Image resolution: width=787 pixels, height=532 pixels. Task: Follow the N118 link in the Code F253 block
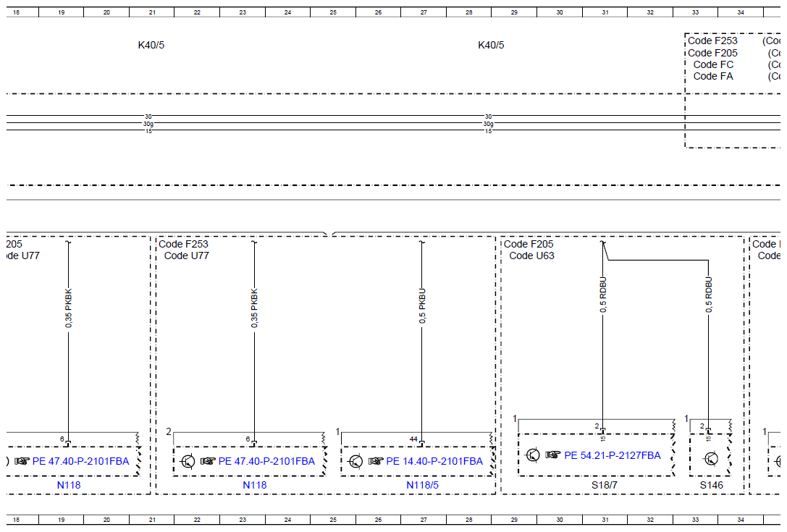(254, 485)
